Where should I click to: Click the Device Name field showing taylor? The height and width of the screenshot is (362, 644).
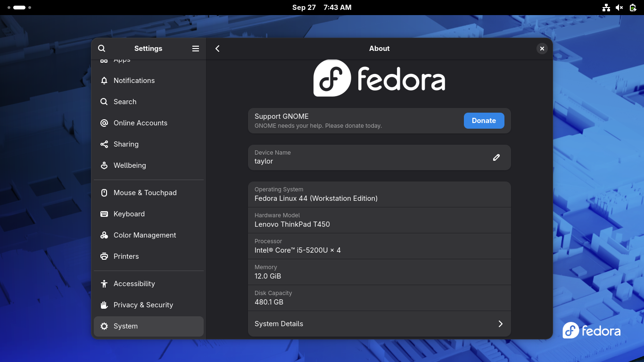pos(380,157)
